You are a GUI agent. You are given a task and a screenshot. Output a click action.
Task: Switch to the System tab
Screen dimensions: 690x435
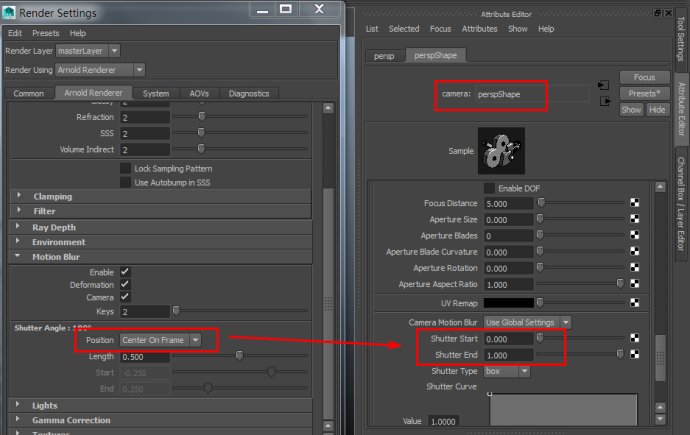click(x=156, y=93)
